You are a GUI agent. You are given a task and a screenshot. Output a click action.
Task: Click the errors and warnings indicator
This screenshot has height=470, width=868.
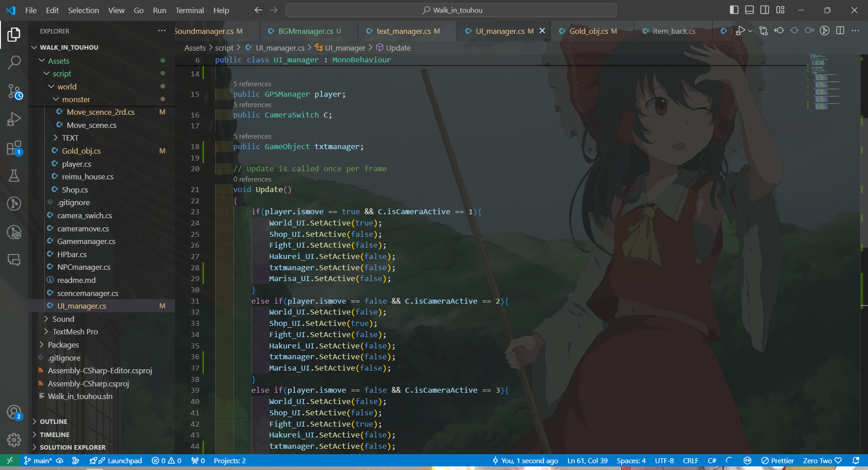point(166,461)
